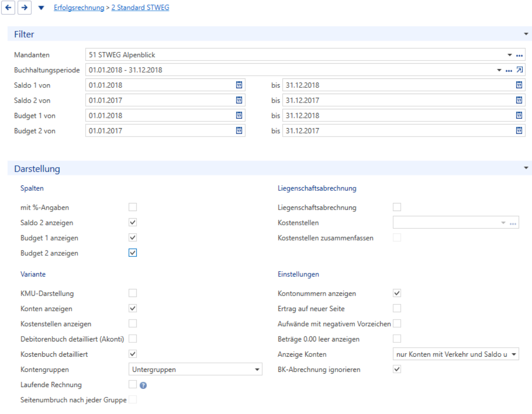Screen dimensions: 532x414
Task: Open calendar for Saldo 1 bis date
Action: (519, 85)
